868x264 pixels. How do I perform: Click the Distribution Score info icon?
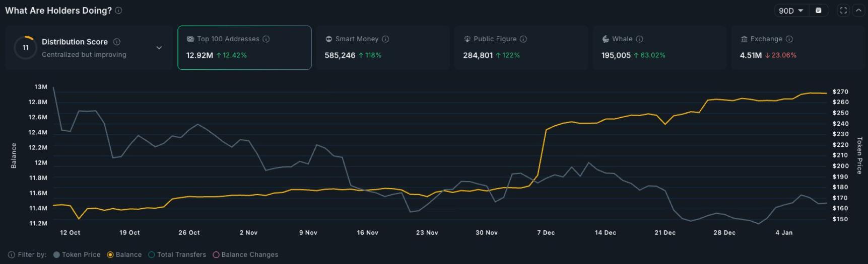click(x=117, y=42)
